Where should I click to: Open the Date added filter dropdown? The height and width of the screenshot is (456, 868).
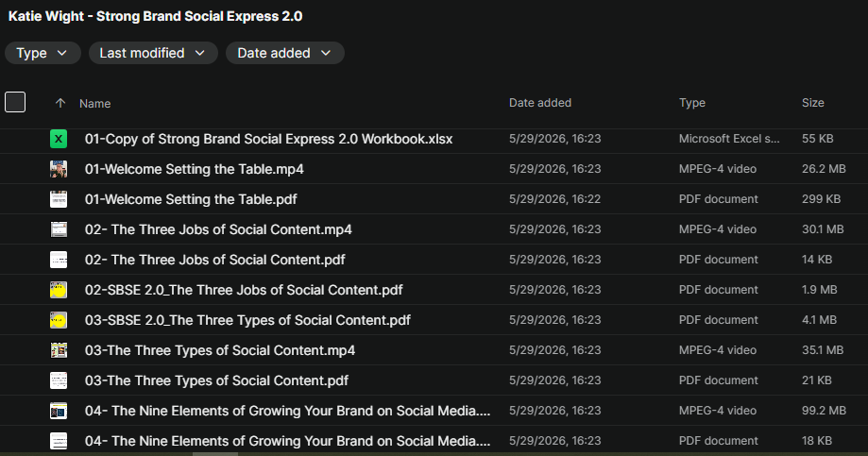click(284, 53)
